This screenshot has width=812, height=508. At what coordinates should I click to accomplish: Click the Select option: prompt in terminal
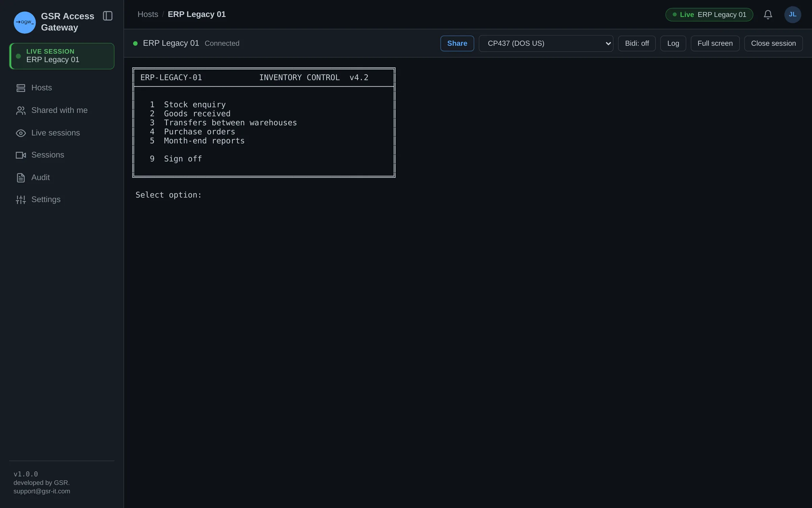(168, 195)
